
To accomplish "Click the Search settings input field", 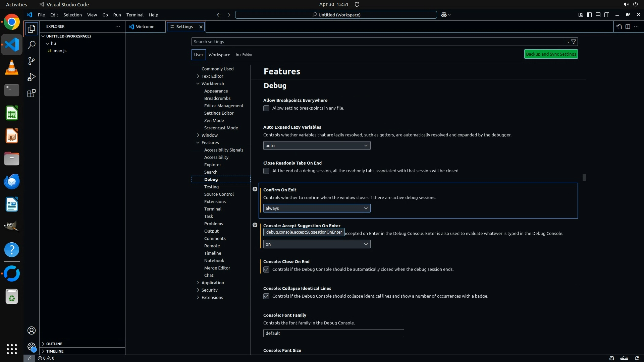I will 376,42.
